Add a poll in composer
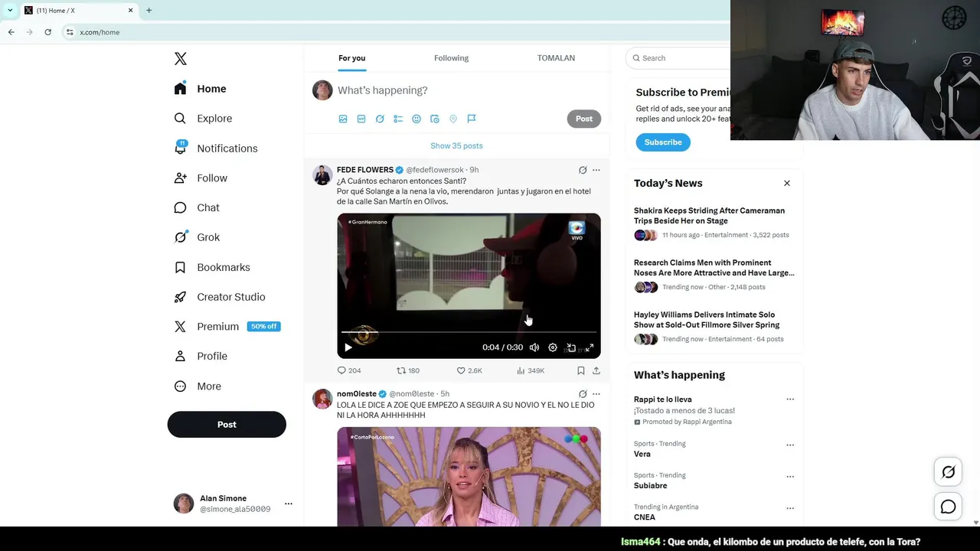 tap(398, 119)
